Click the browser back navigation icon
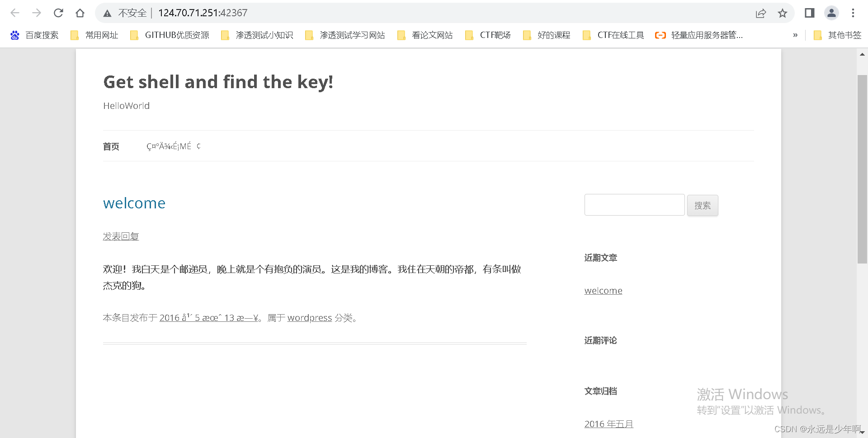The image size is (868, 438). click(x=15, y=13)
